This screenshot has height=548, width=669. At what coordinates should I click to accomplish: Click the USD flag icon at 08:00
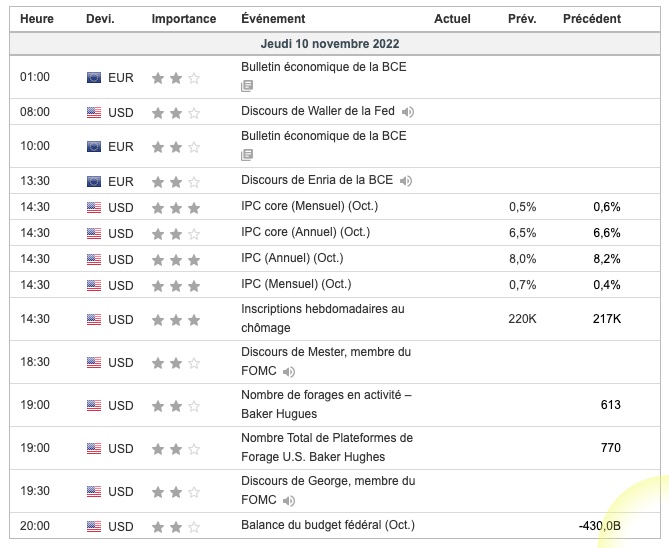94,112
